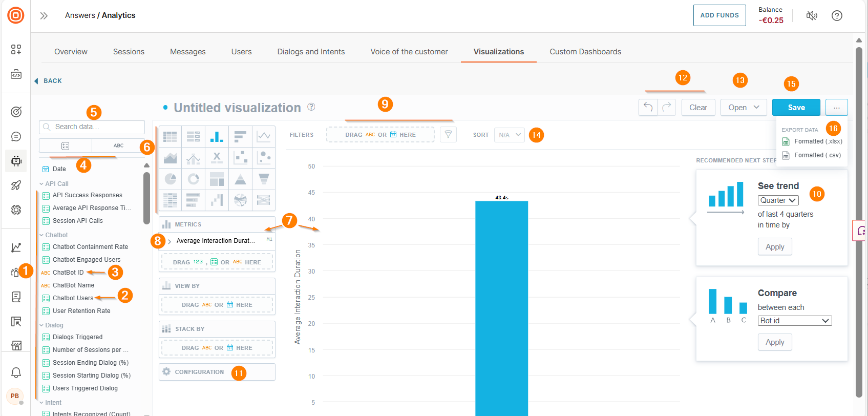
Task: Show only metrics in data catalog
Action: 66,146
